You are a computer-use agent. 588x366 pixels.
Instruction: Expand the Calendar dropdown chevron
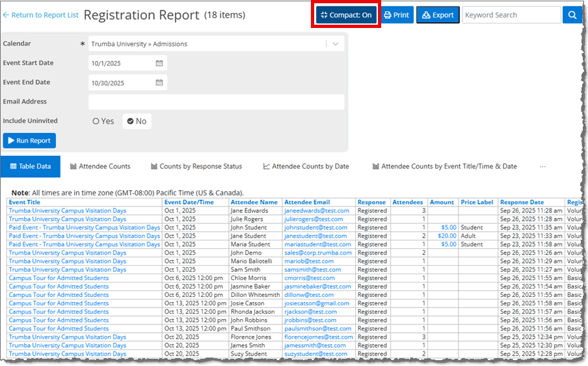point(335,44)
